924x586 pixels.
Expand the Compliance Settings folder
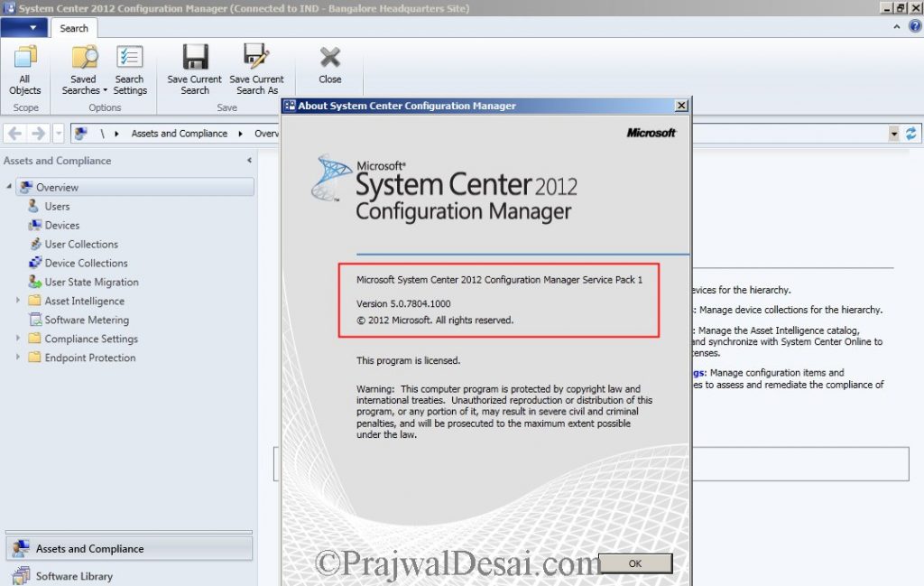pos(18,338)
